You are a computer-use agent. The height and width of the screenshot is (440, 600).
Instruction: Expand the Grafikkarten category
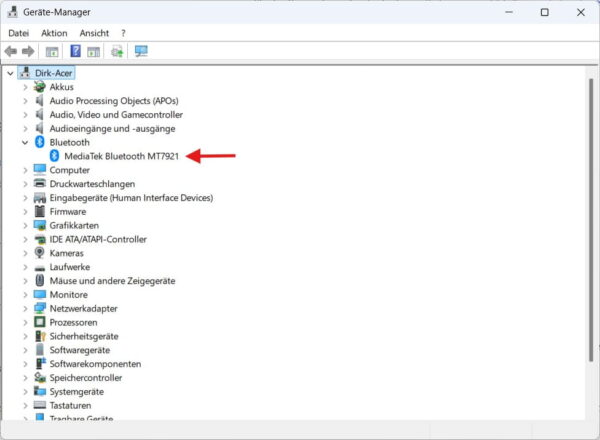[x=25, y=225]
